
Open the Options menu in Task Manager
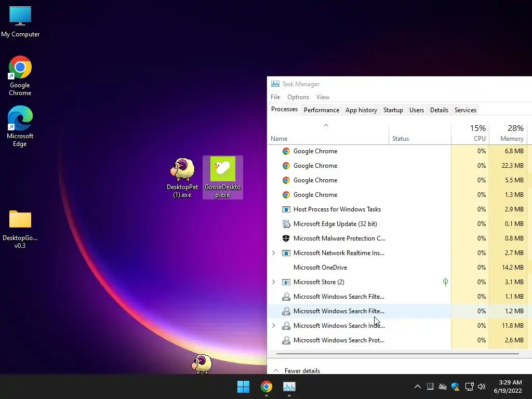point(298,97)
